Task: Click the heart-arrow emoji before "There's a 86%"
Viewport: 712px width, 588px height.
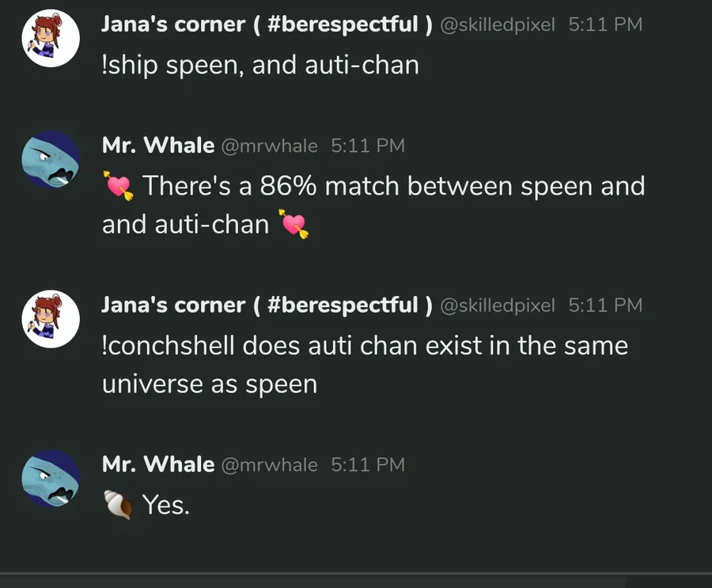Action: coord(119,187)
